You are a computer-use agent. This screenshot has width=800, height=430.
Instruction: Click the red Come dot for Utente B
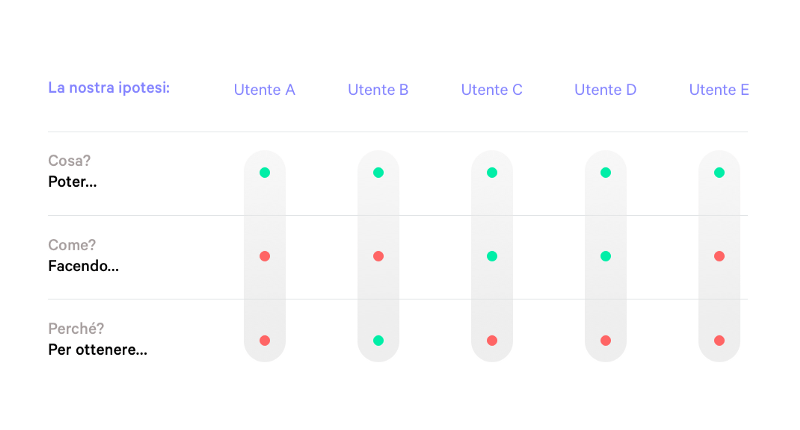378,257
